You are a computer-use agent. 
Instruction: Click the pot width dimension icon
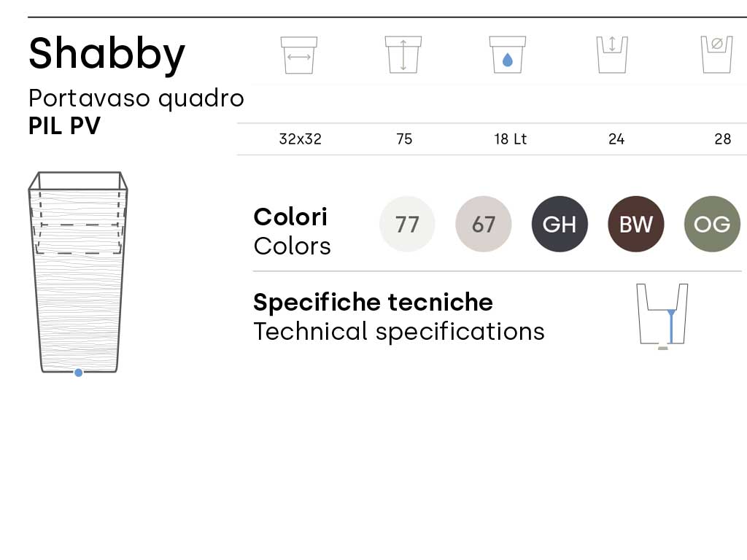pos(298,55)
